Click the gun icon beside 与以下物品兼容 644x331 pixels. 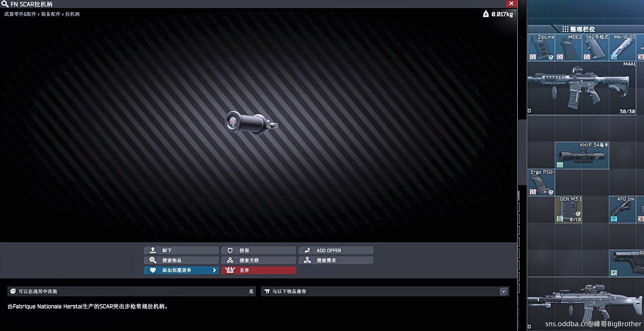coord(267,291)
